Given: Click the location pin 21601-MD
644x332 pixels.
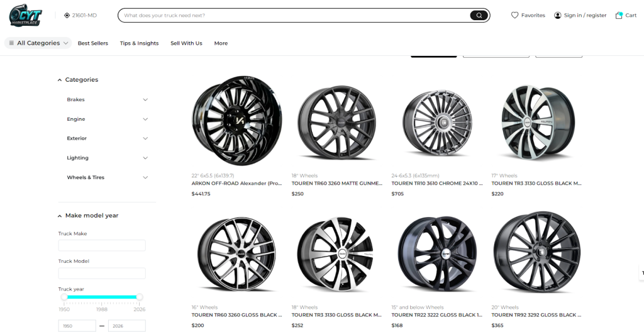Looking at the screenshot, I should point(68,15).
